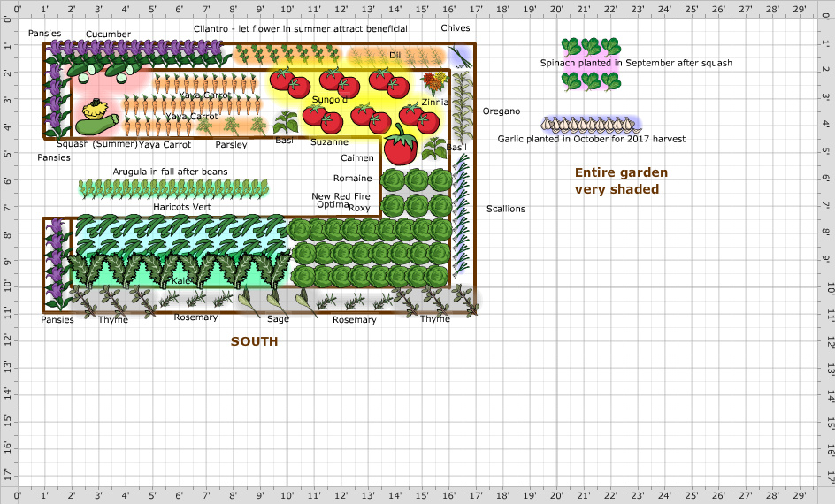Image resolution: width=835 pixels, height=504 pixels.
Task: Select the 'Arugula in fall after beans' label
Action: click(170, 172)
